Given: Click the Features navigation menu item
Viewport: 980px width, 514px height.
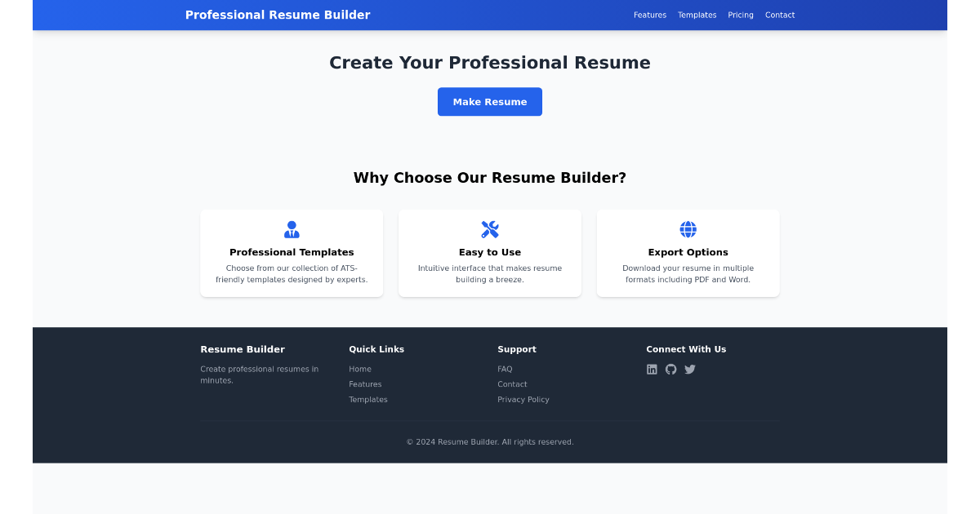Looking at the screenshot, I should (x=650, y=15).
